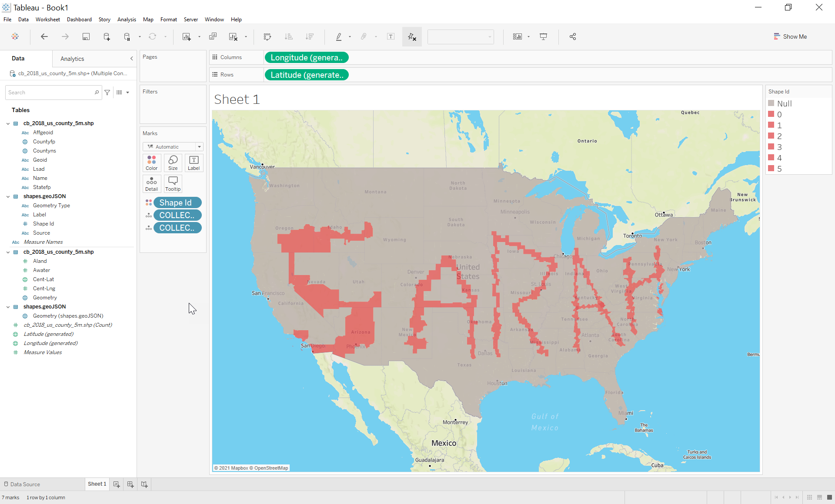Click the red swatch for Shape Id 2
The width and height of the screenshot is (835, 504).
(x=772, y=136)
